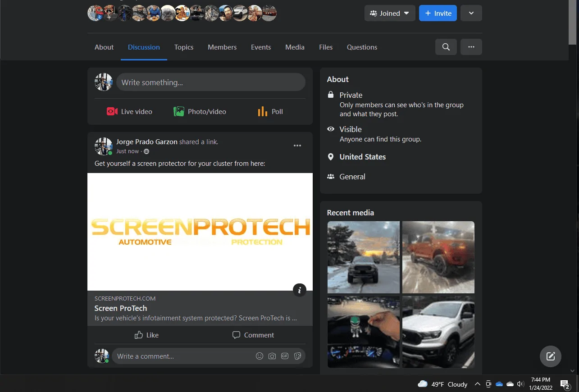Add a Photo/video to post
579x392 pixels.
200,111
